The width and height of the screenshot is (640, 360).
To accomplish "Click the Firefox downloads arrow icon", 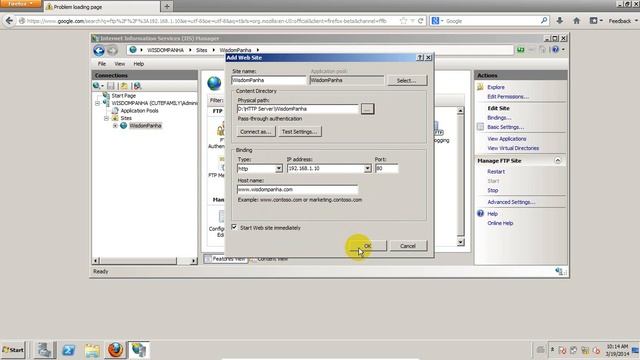I will click(x=560, y=20).
